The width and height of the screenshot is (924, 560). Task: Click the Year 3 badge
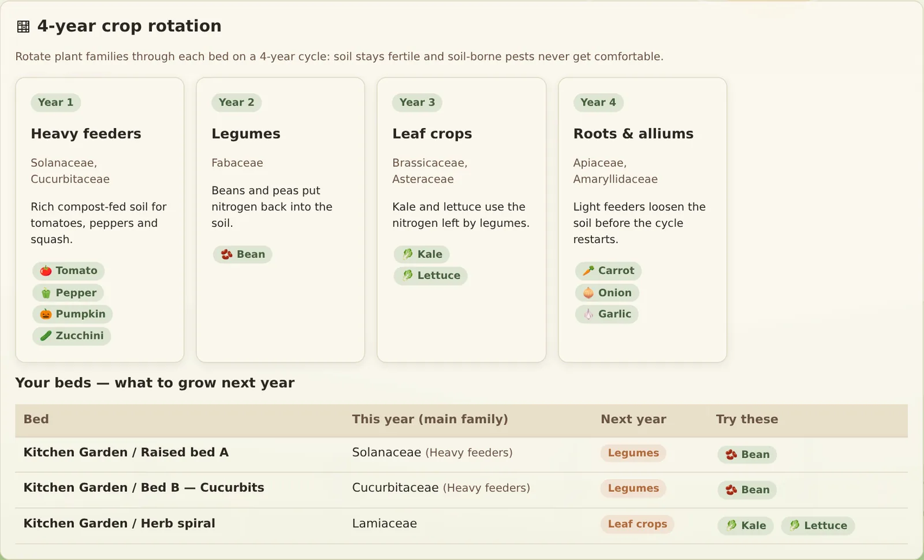[418, 102]
